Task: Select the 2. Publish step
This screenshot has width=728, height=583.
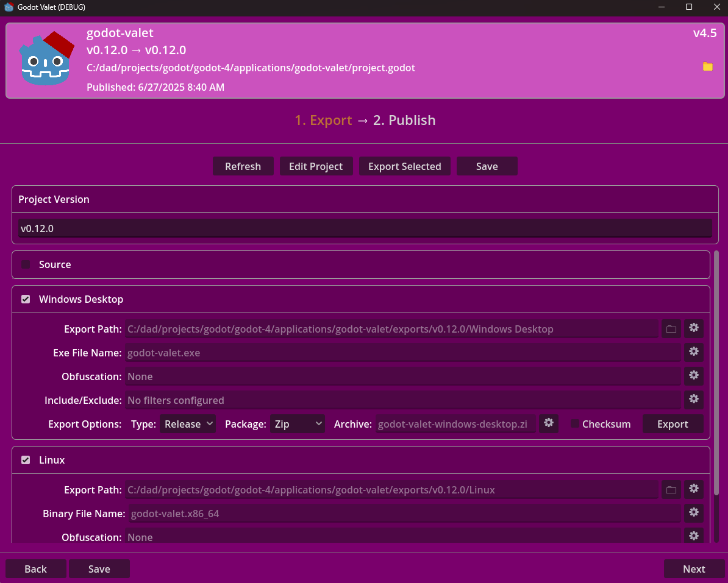Action: 404,120
